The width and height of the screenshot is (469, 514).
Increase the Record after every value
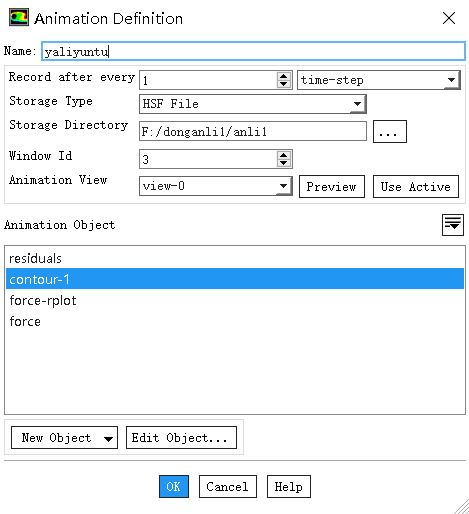(284, 76)
